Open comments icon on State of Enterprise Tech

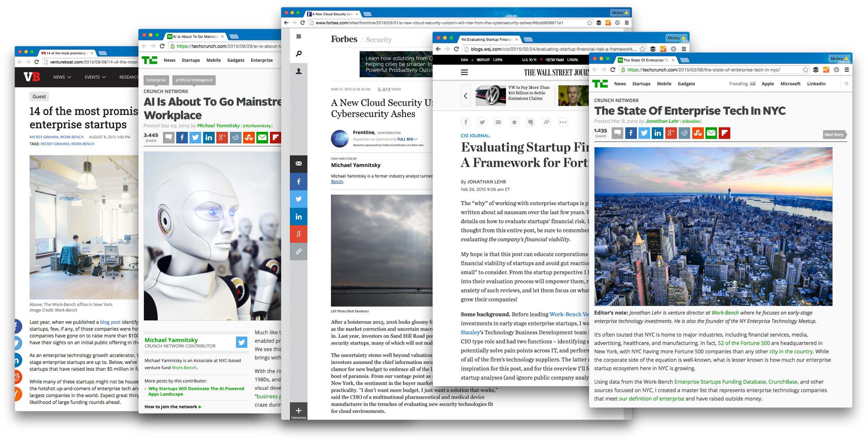click(617, 133)
